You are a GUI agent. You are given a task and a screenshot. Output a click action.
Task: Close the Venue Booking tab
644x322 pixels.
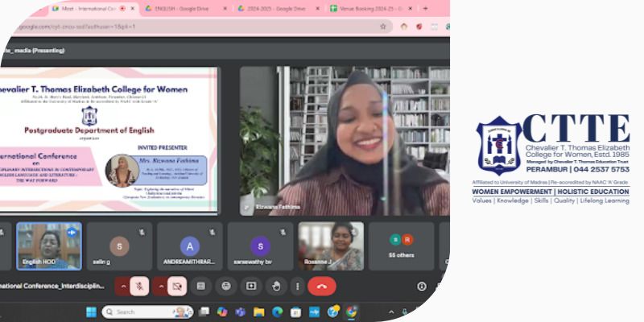pos(411,9)
